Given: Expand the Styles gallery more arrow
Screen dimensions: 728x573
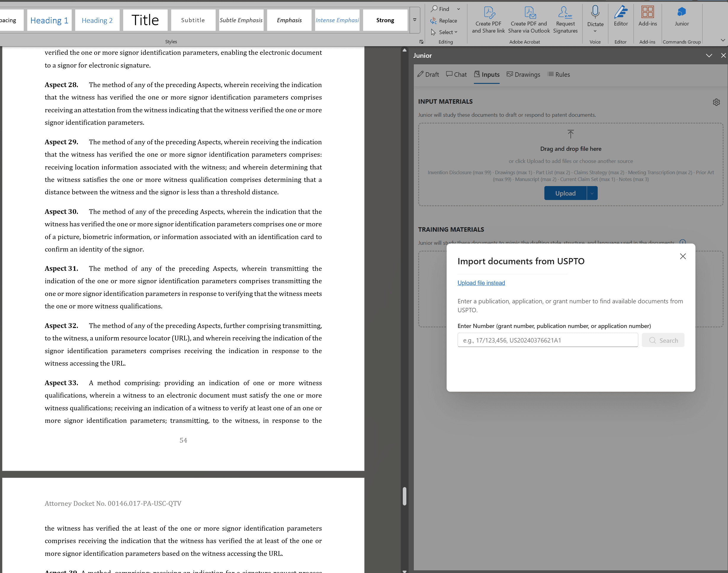Looking at the screenshot, I should tap(414, 20).
